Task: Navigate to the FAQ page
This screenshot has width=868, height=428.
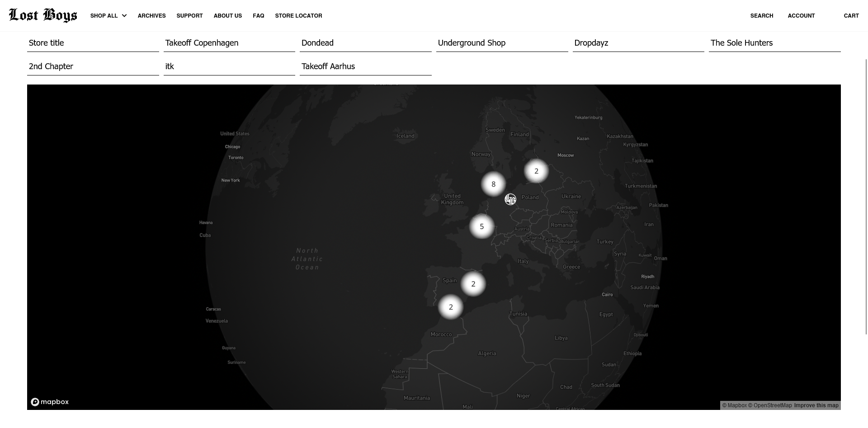Action: pyautogui.click(x=259, y=16)
